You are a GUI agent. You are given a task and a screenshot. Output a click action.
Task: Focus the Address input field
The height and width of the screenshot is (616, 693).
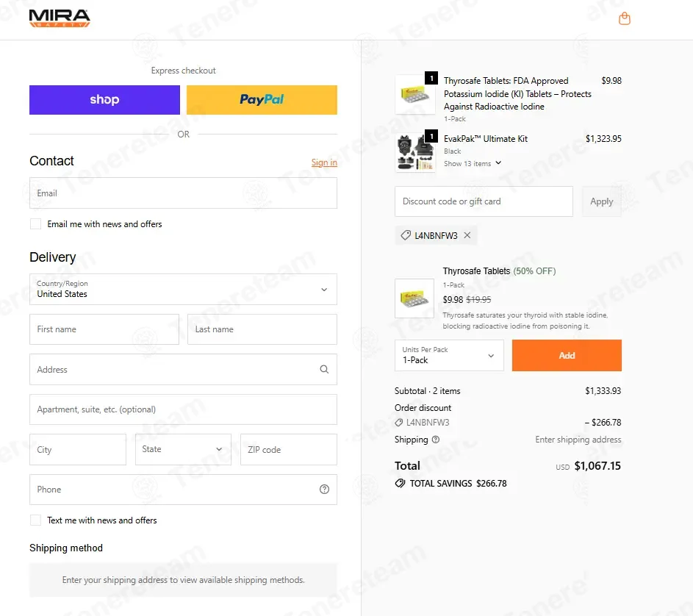point(183,369)
